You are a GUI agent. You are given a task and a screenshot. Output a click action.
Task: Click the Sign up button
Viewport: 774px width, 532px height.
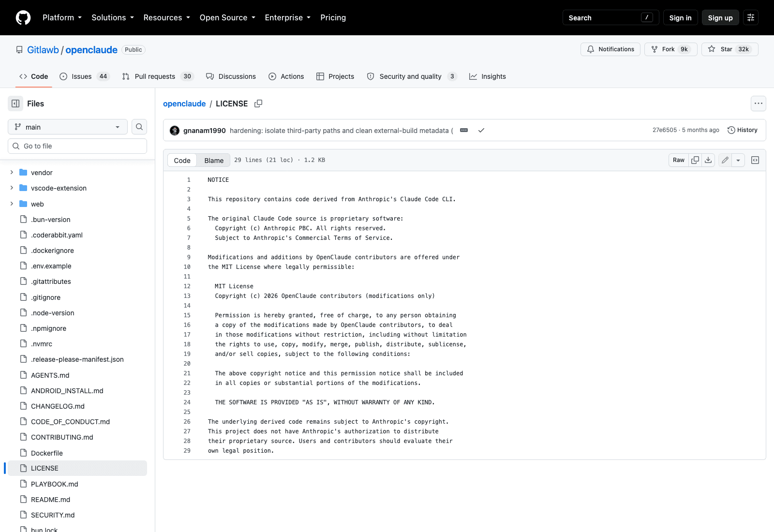(x=720, y=17)
